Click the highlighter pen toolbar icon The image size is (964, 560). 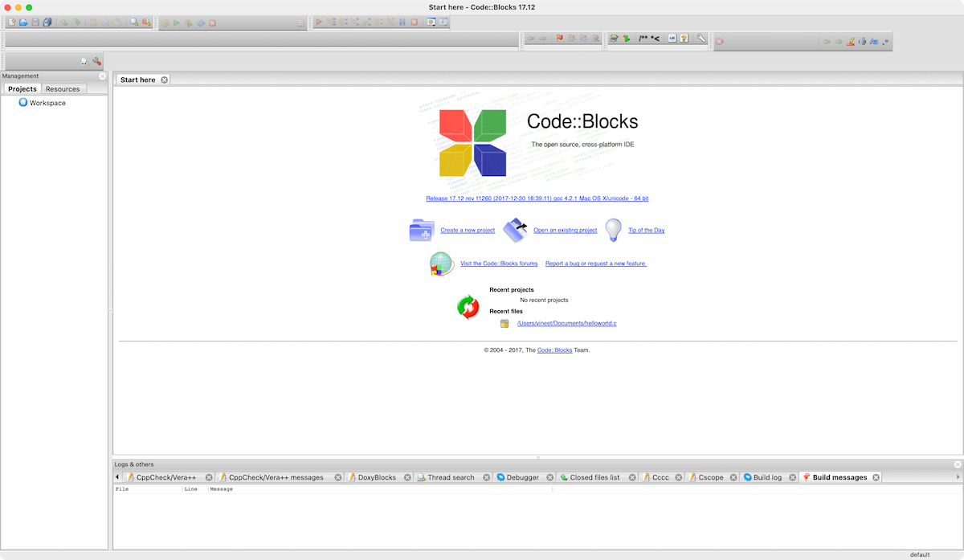tap(850, 42)
